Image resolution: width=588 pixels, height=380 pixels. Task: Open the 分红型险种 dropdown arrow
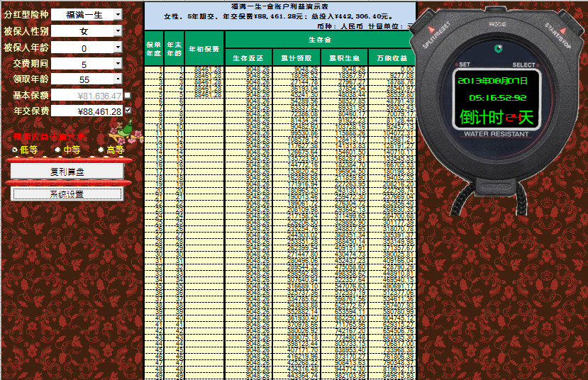pos(118,15)
